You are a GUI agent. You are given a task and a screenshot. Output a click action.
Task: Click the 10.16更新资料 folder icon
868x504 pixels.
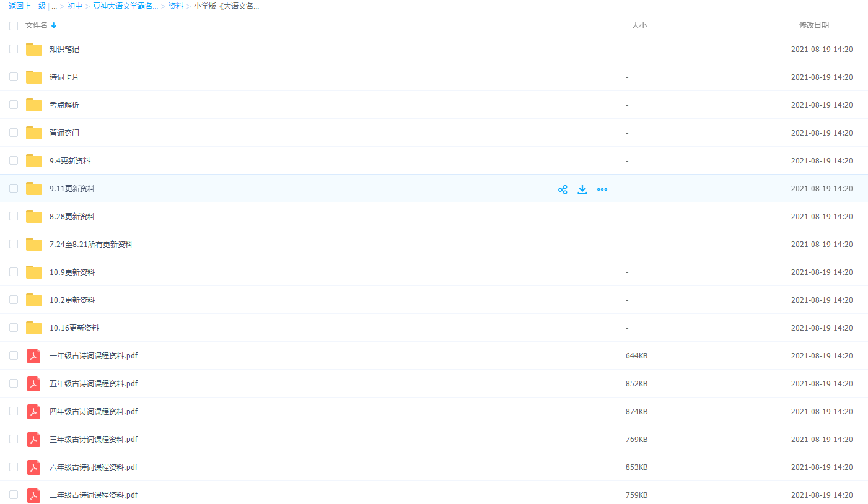34,328
